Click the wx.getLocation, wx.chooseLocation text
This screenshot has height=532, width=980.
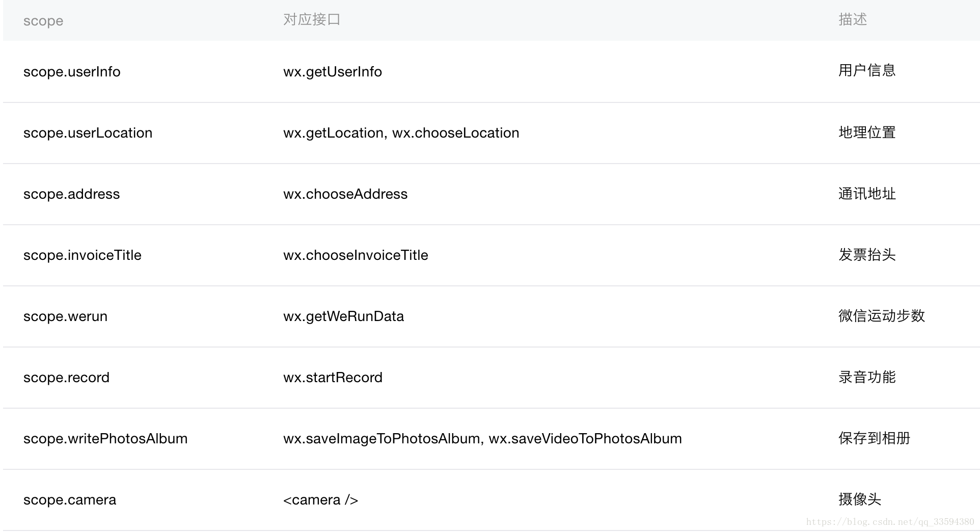(401, 133)
